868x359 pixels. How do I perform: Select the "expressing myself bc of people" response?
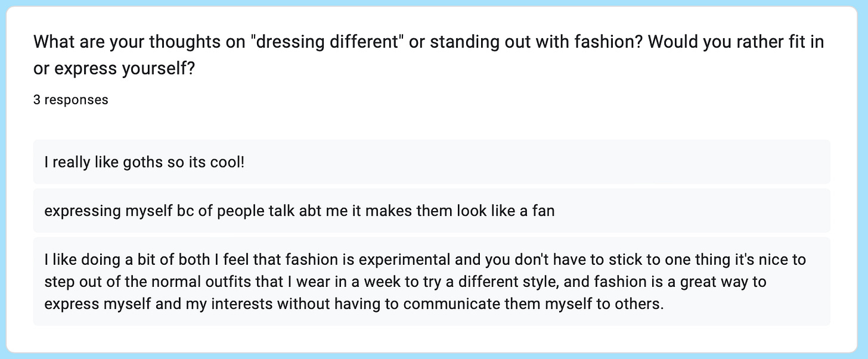[432, 211]
